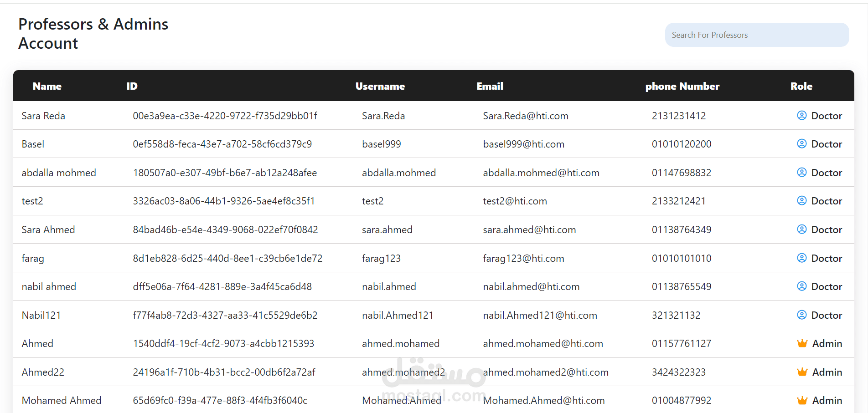Click the Admin crown icon for ahmed.mohamed
Image resolution: width=868 pixels, height=413 pixels.
tap(802, 343)
